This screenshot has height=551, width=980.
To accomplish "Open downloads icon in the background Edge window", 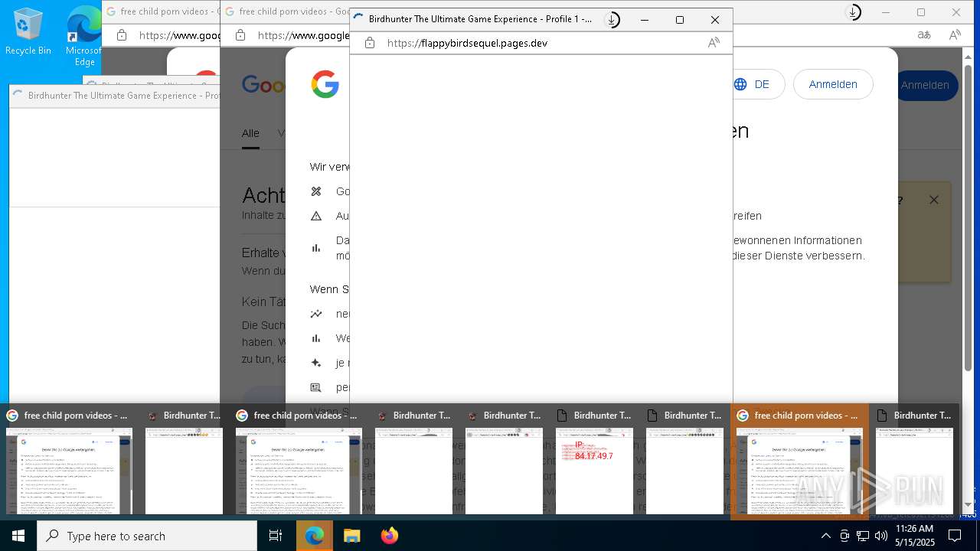I will pyautogui.click(x=853, y=12).
